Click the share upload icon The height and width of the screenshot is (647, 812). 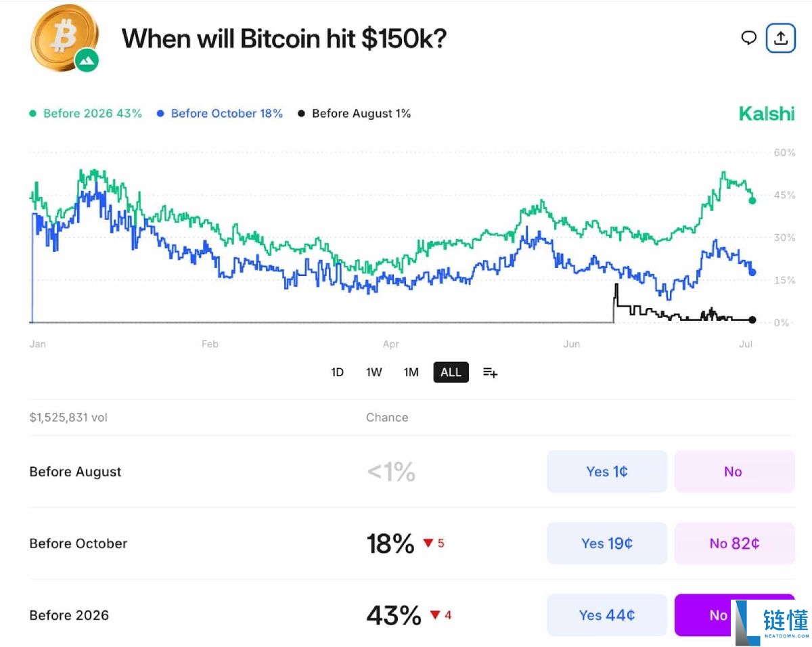click(780, 38)
